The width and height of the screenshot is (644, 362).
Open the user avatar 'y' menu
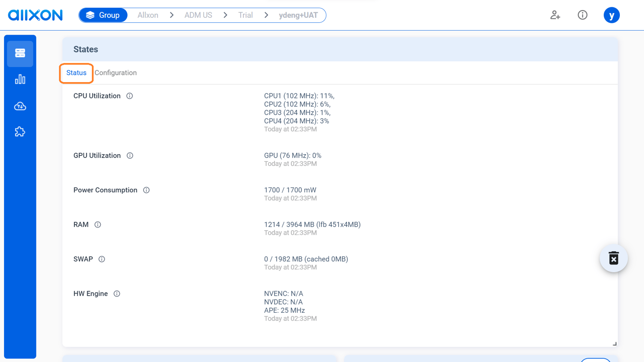click(x=611, y=15)
